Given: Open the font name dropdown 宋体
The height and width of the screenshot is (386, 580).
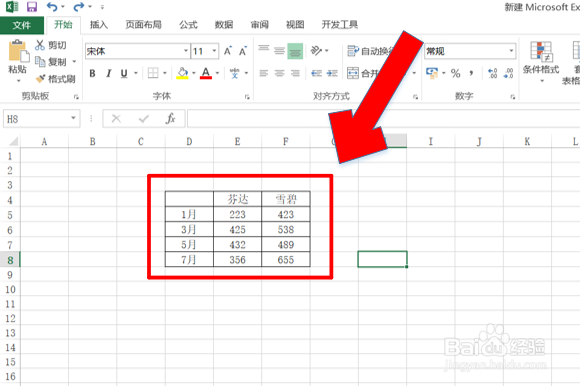Looking at the screenshot, I should pos(186,51).
